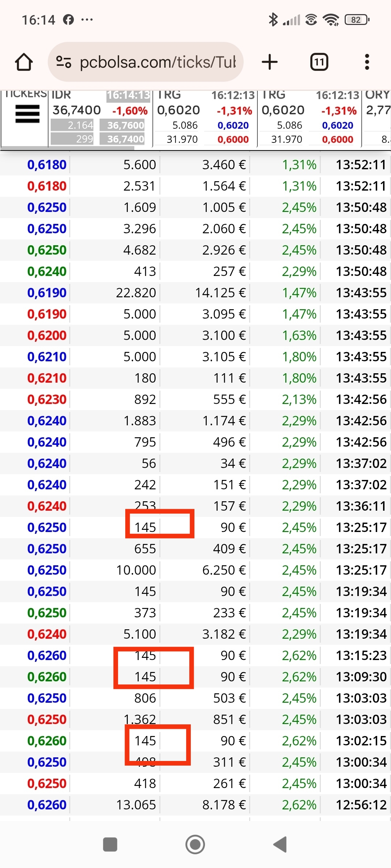Viewport: 391px width, 868px height.
Task: Tap volume 373 cell
Action: coord(145,613)
